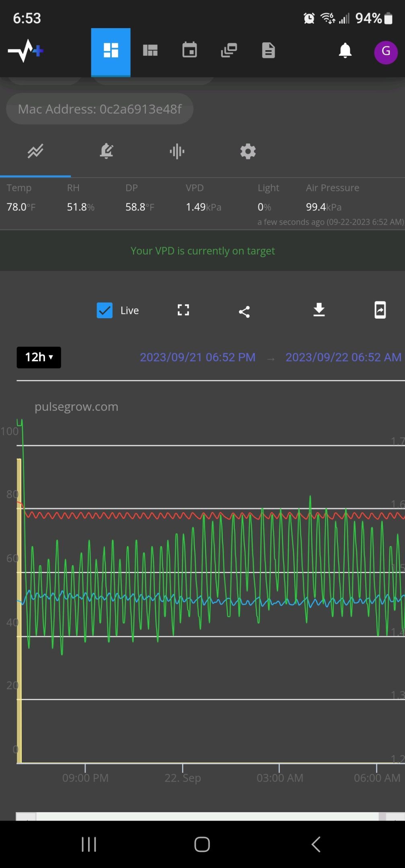Screen dimensions: 405x868
Task: Open the waveform spectrum tab
Action: pyautogui.click(x=177, y=151)
